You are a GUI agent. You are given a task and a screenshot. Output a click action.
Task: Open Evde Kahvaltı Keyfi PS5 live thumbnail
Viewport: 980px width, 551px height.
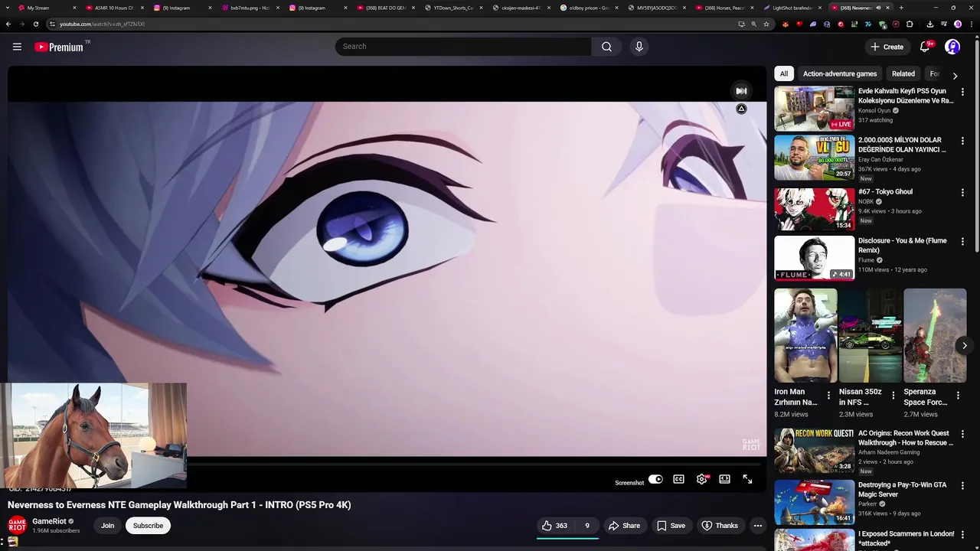click(x=814, y=108)
